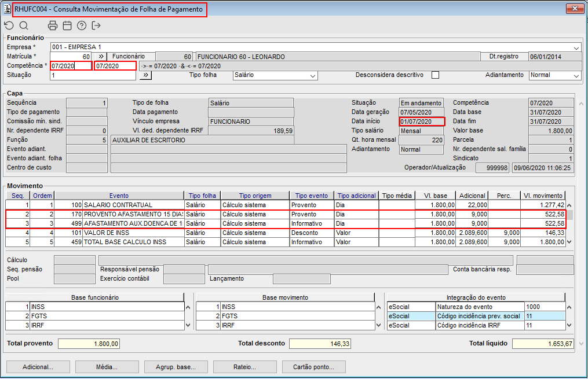This screenshot has height=379, width=588.
Task: Expand the Empresa dropdown
Action: coord(576,47)
